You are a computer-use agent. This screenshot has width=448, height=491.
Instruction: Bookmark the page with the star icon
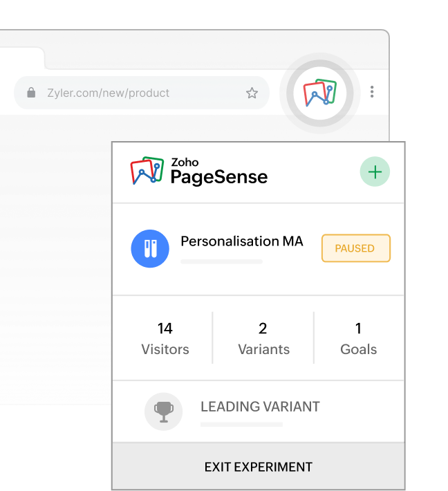tap(252, 93)
